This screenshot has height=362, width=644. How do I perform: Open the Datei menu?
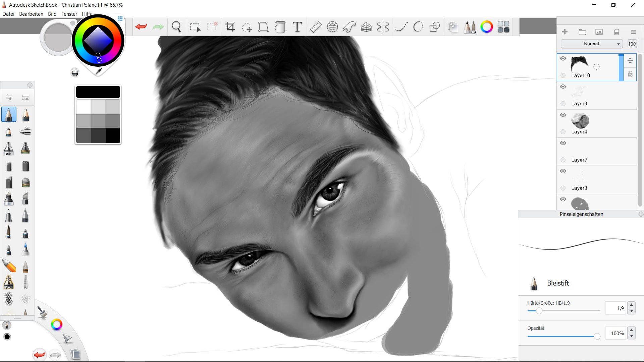point(8,14)
